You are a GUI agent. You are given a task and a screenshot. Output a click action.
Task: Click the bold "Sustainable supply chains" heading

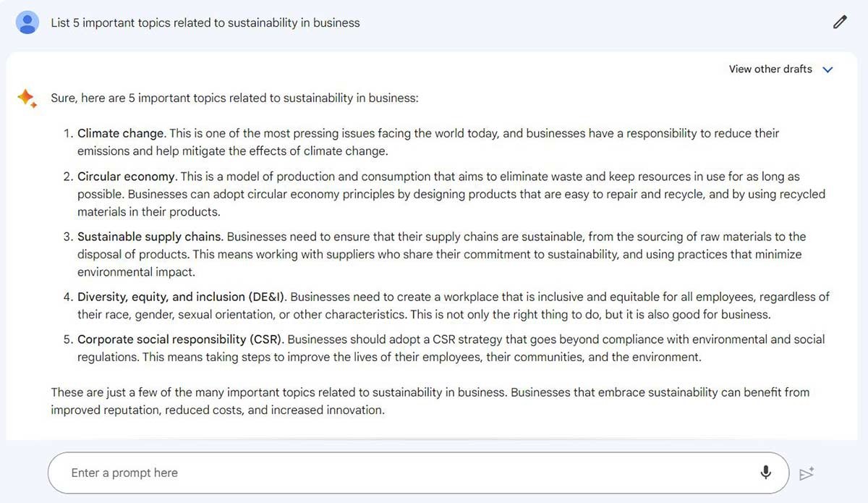(x=150, y=237)
